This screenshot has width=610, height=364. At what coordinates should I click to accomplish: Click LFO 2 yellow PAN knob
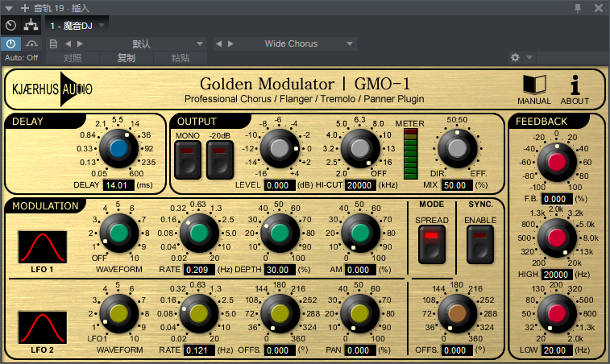[360, 313]
